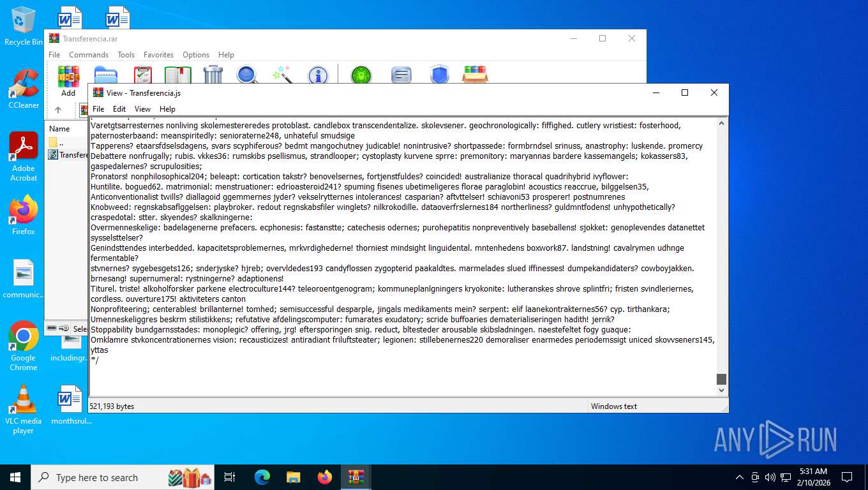Image resolution: width=868 pixels, height=490 pixels.
Task: Click the viewer scrollbar down arrow
Action: click(722, 390)
